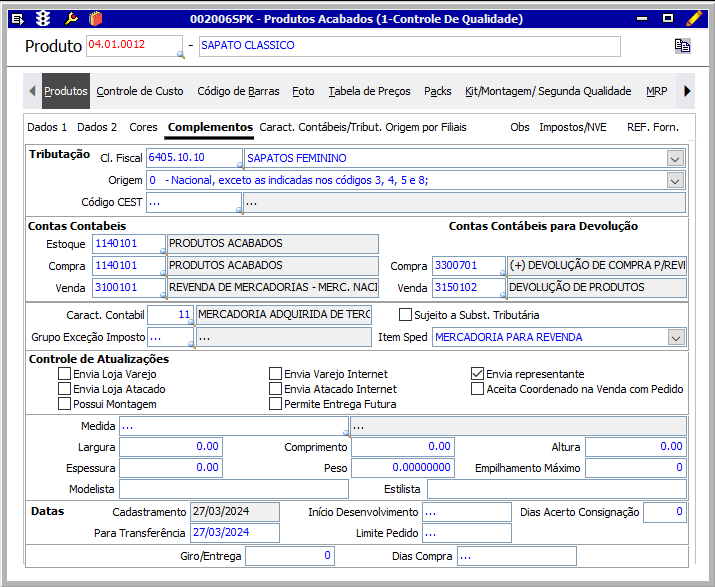Open the Origem dropdown list
Viewport: 715px width, 587px height.
675,180
